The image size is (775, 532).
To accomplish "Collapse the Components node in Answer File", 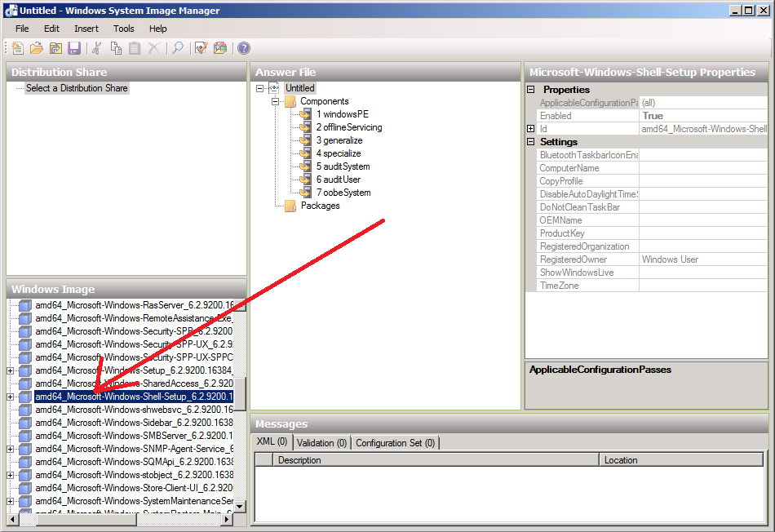I will (275, 101).
